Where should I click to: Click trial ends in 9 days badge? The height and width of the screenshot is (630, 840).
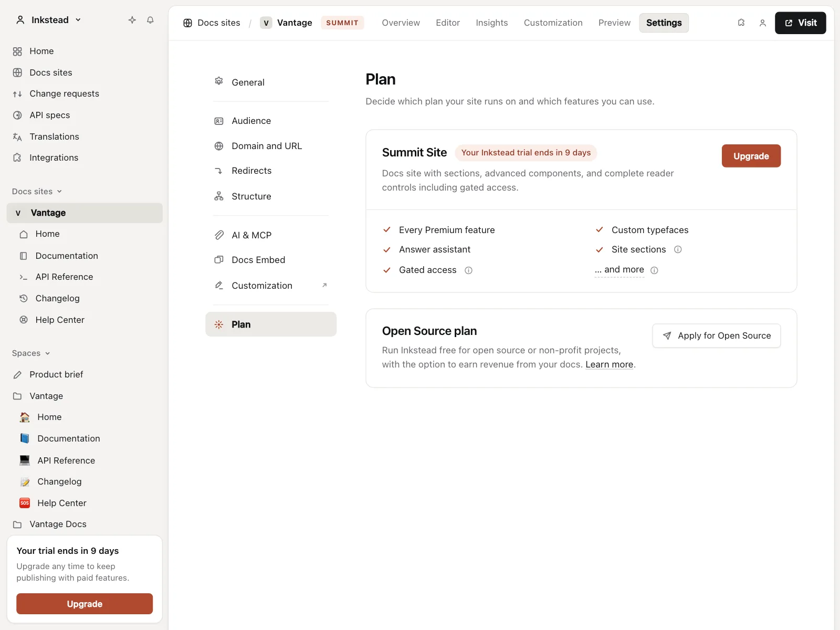coord(526,153)
